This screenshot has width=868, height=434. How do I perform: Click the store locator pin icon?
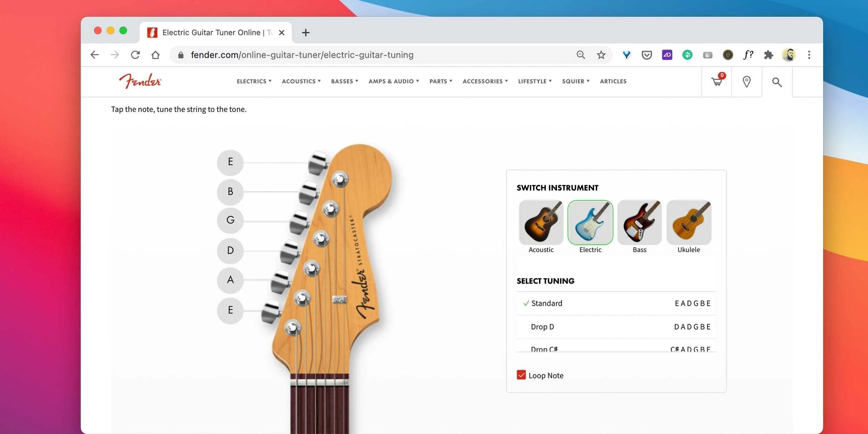[x=746, y=82]
